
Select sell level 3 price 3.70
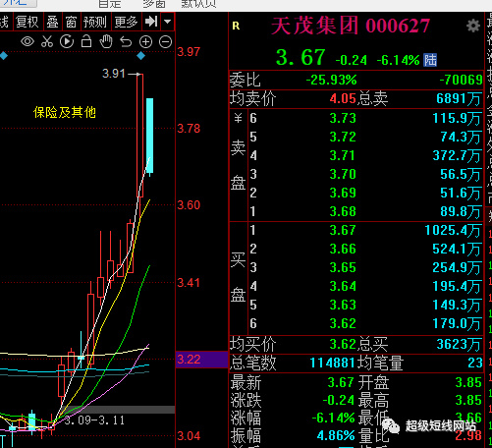tap(343, 174)
